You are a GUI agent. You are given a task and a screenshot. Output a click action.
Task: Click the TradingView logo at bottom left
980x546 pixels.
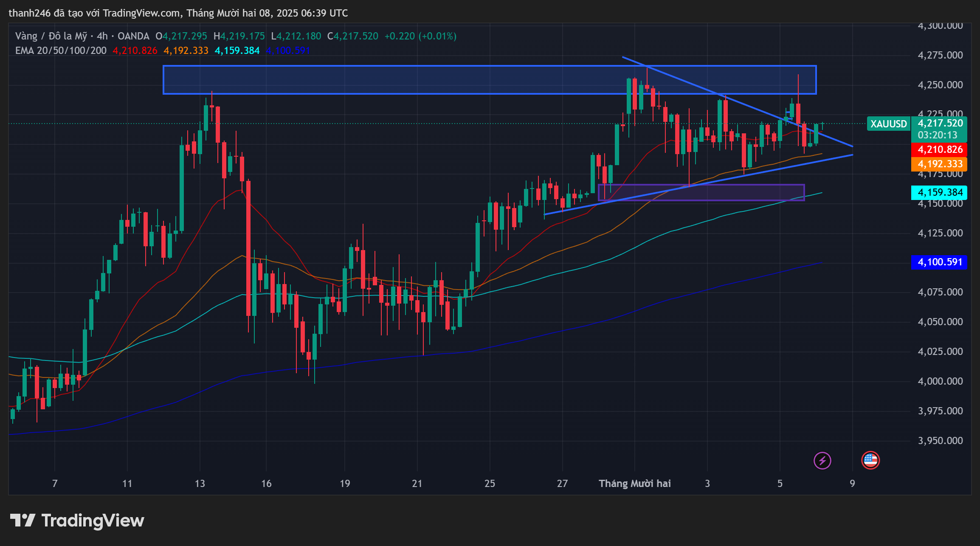(77, 521)
